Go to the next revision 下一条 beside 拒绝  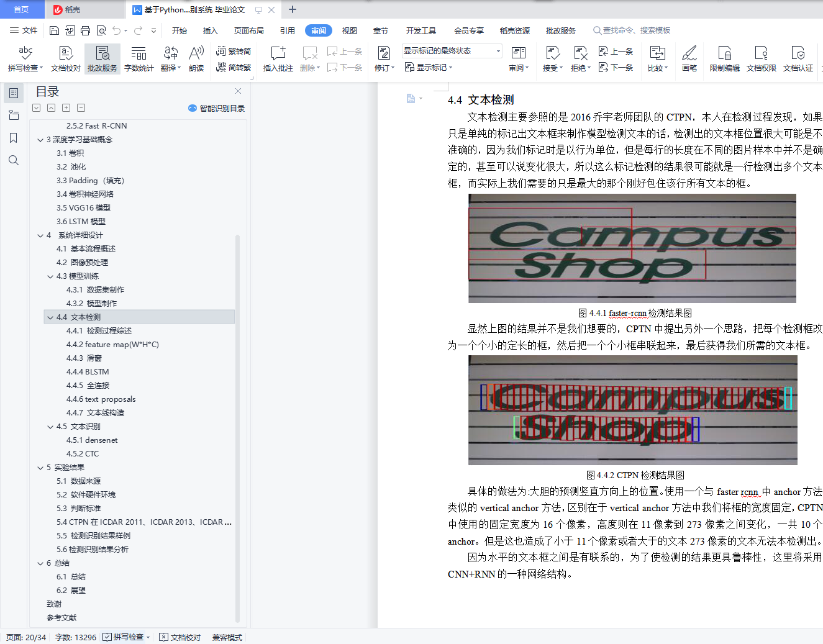point(616,67)
